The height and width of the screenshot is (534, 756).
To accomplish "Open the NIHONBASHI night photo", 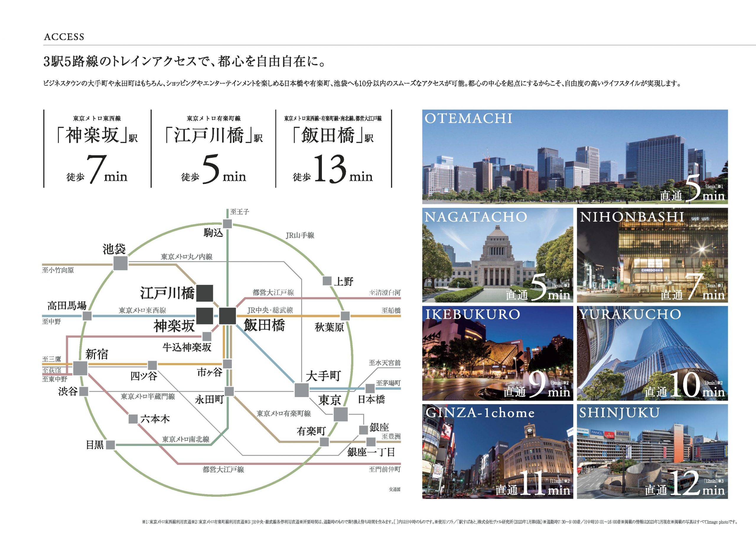I will click(x=652, y=255).
